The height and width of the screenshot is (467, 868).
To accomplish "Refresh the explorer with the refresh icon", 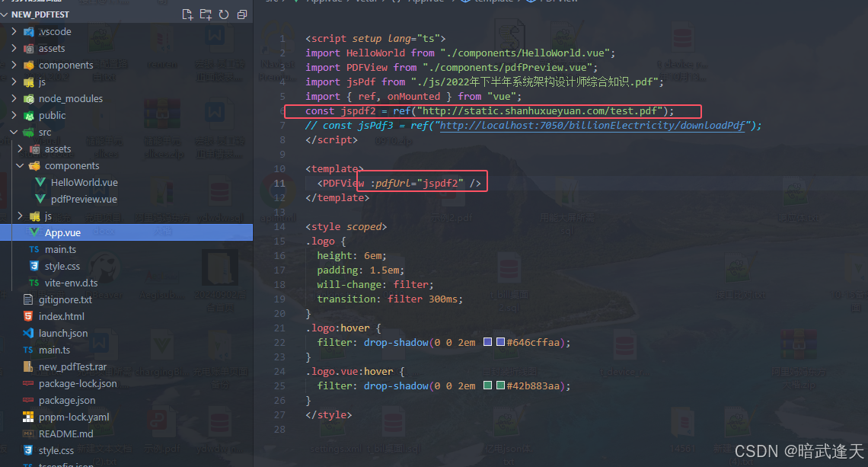I will (224, 14).
